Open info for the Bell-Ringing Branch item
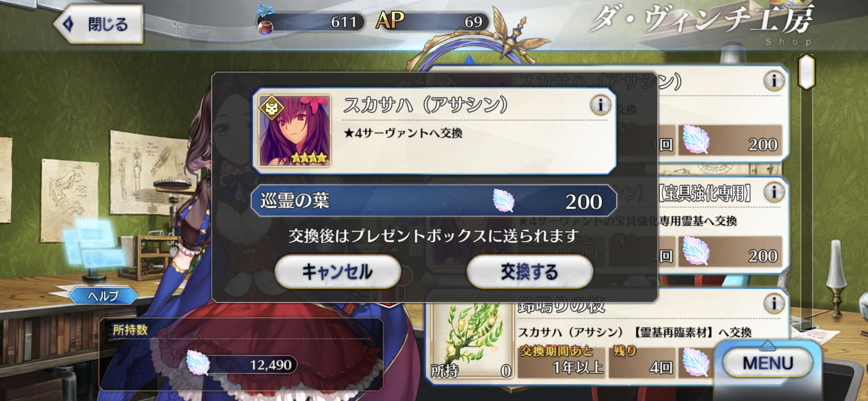868x401 pixels. pos(774,304)
